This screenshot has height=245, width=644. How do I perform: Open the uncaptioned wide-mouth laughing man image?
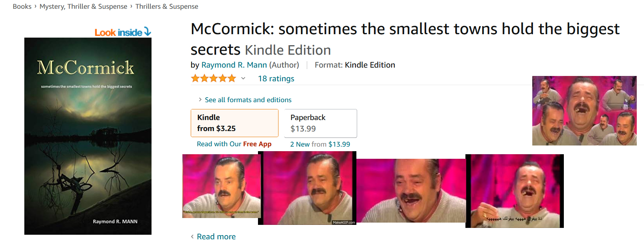click(411, 191)
